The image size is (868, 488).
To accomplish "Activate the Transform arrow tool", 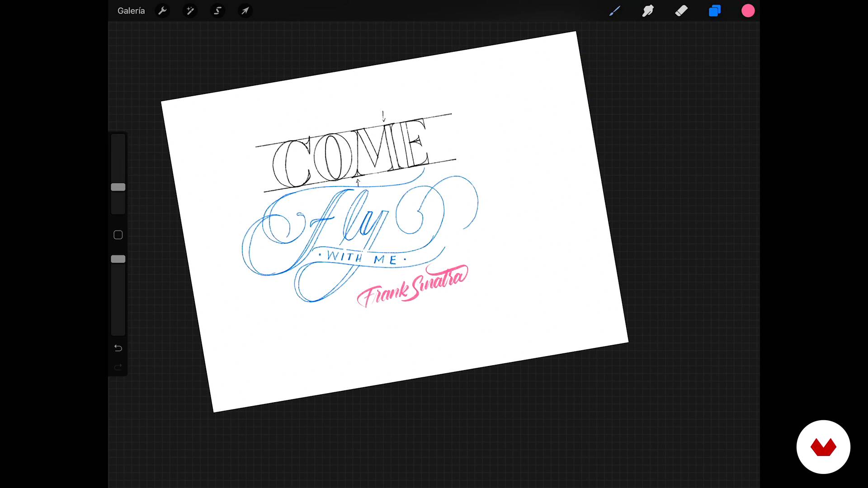I will coord(245,11).
